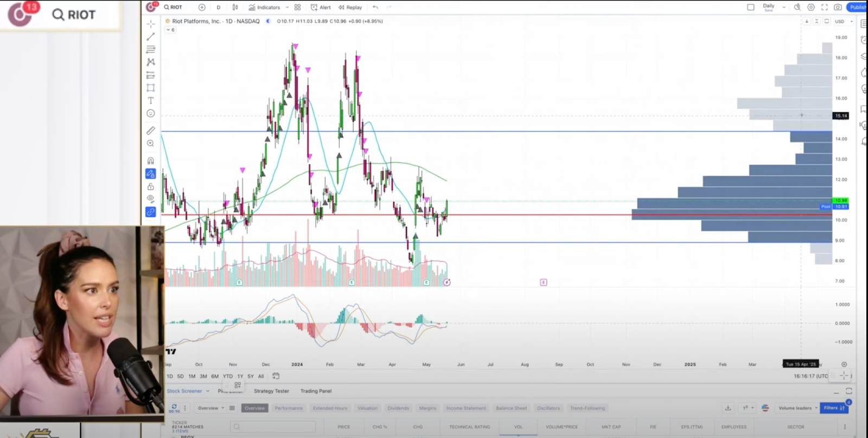Open screener Filters
This screenshot has width=868, height=438.
click(x=834, y=408)
